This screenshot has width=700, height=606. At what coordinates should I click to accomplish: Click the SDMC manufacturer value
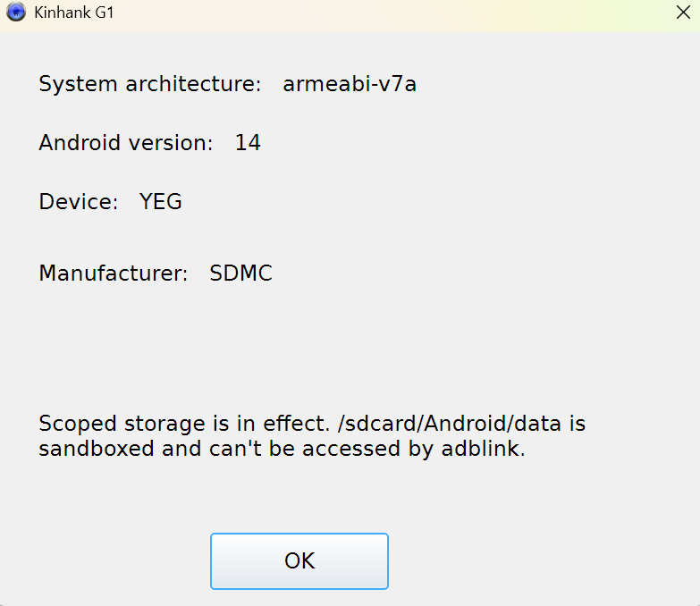click(x=240, y=274)
